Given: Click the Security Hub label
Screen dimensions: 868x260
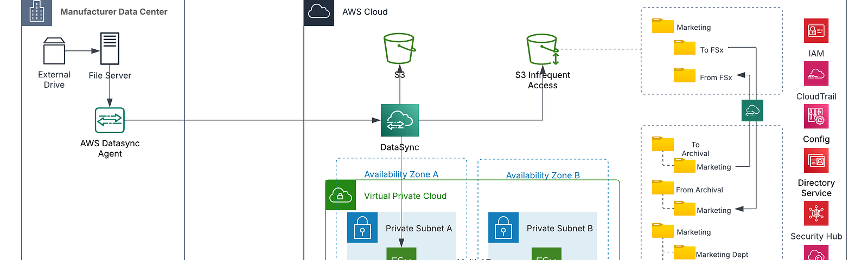Looking at the screenshot, I should [x=816, y=236].
